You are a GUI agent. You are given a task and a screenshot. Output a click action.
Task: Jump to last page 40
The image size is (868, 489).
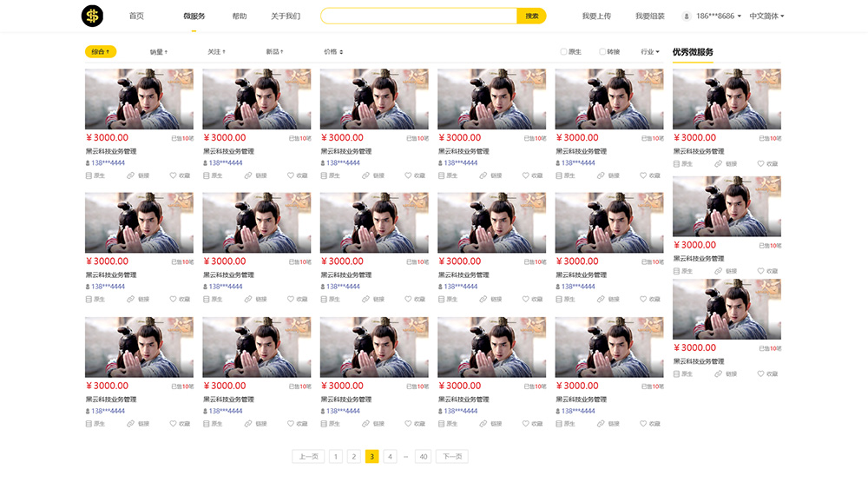click(x=423, y=456)
